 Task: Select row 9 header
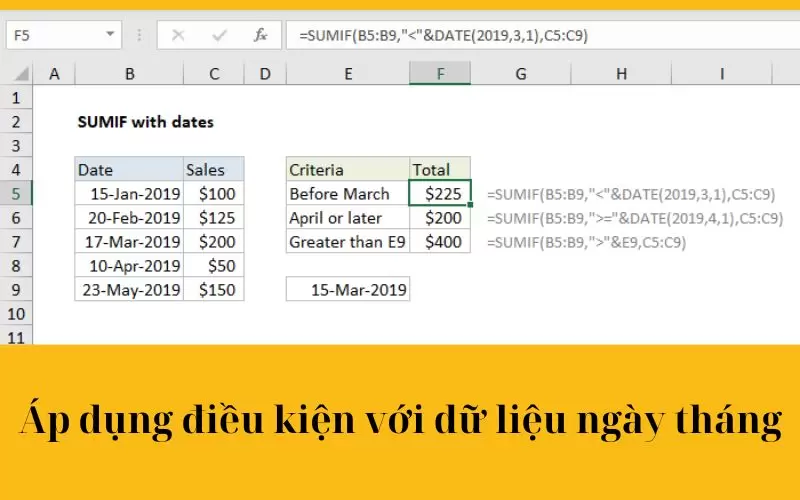16,289
